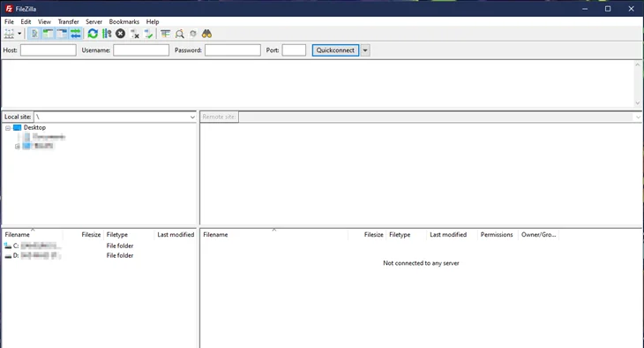Sort local list by Filesize
The width and height of the screenshot is (644, 348).
[x=83, y=234]
